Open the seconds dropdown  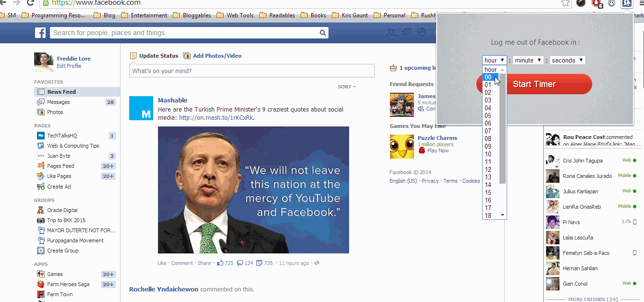(x=567, y=60)
